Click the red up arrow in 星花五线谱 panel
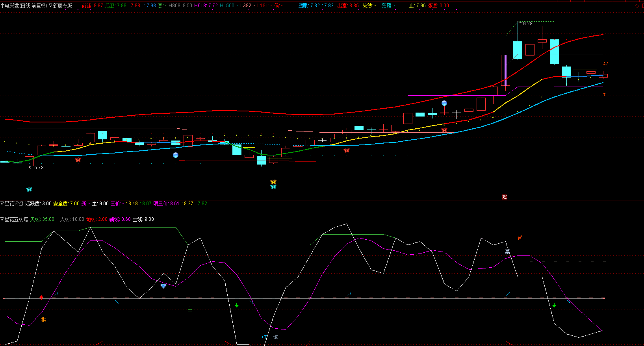 (x=41, y=297)
